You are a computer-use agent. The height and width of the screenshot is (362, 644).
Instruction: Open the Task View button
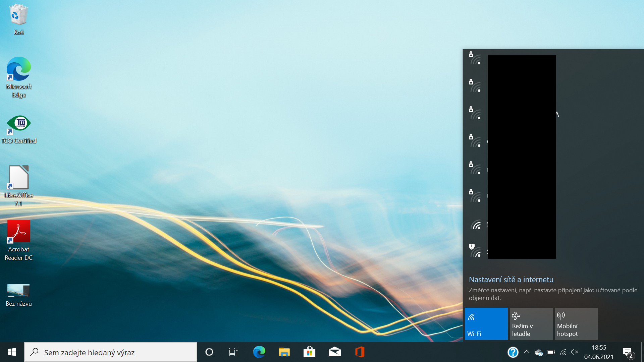[x=233, y=352]
